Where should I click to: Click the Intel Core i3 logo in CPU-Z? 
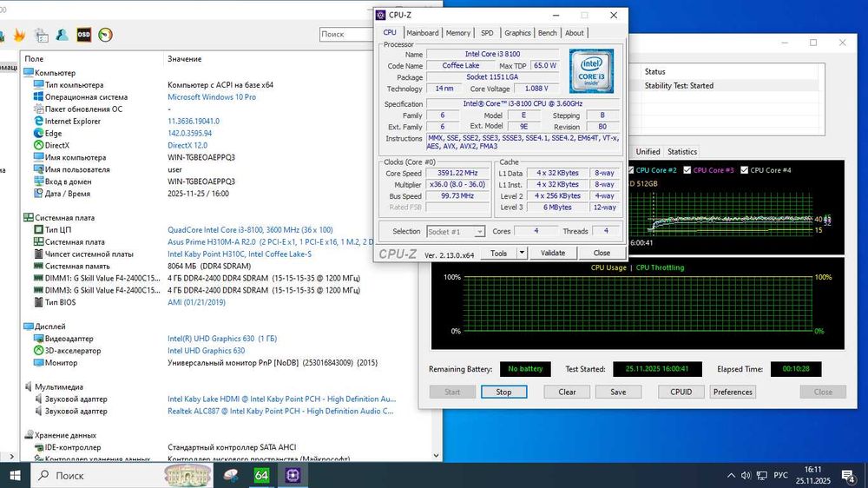click(x=591, y=71)
